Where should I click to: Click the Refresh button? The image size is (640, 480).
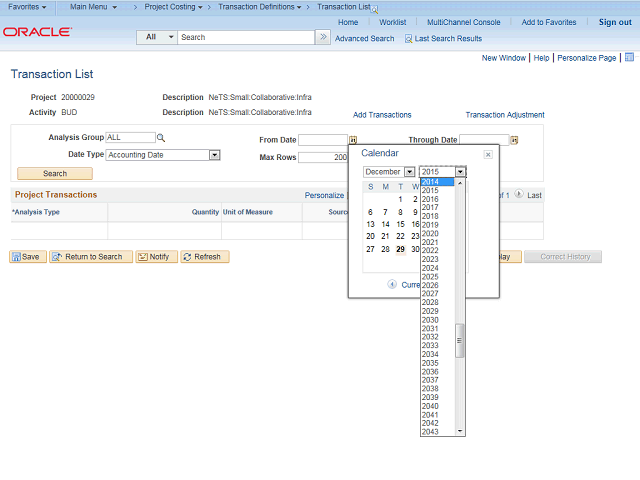click(x=204, y=257)
